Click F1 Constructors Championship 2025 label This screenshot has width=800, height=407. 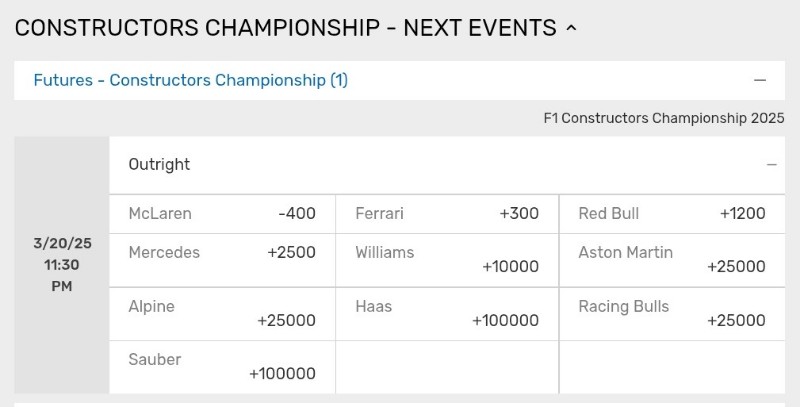664,118
